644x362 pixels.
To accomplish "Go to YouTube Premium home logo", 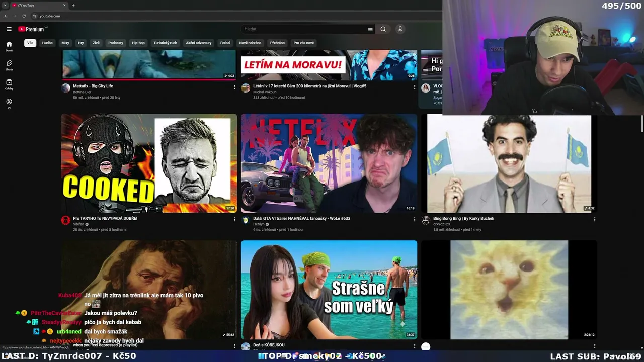I will click(x=32, y=29).
